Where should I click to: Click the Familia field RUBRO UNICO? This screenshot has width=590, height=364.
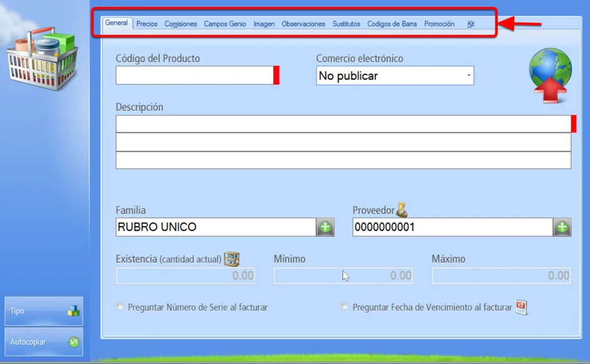[x=216, y=227]
